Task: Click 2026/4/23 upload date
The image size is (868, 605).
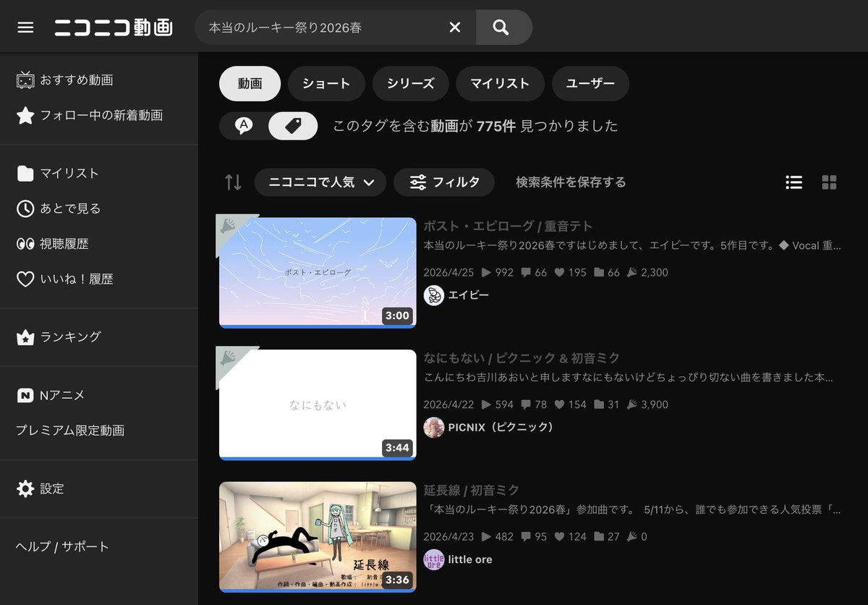Action: (448, 536)
